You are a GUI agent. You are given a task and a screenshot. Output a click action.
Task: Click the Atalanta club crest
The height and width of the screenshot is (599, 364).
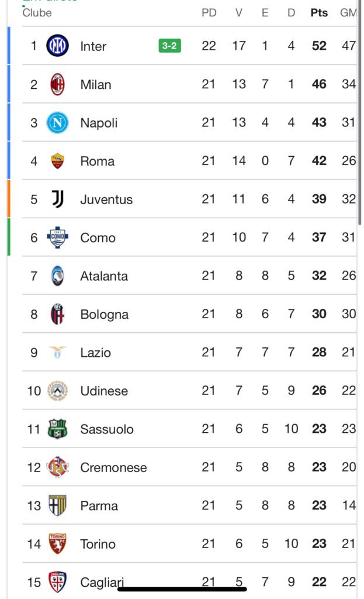[57, 276]
